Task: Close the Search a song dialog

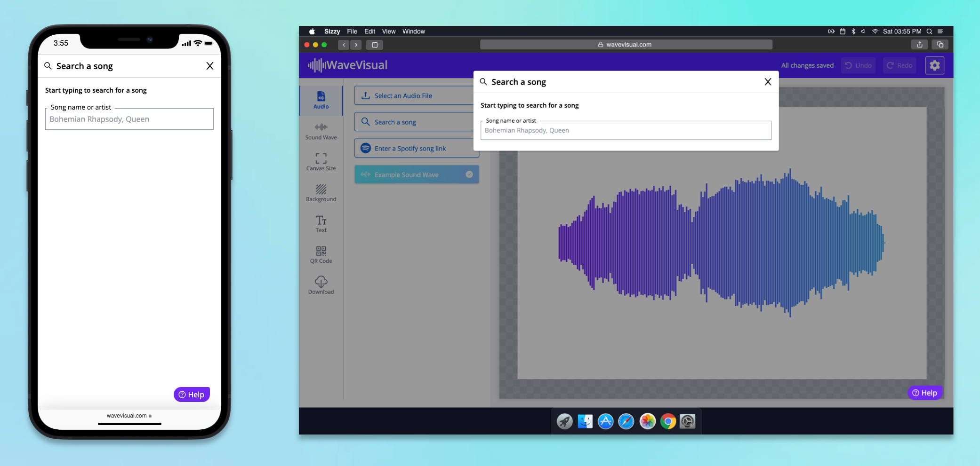Action: (768, 81)
